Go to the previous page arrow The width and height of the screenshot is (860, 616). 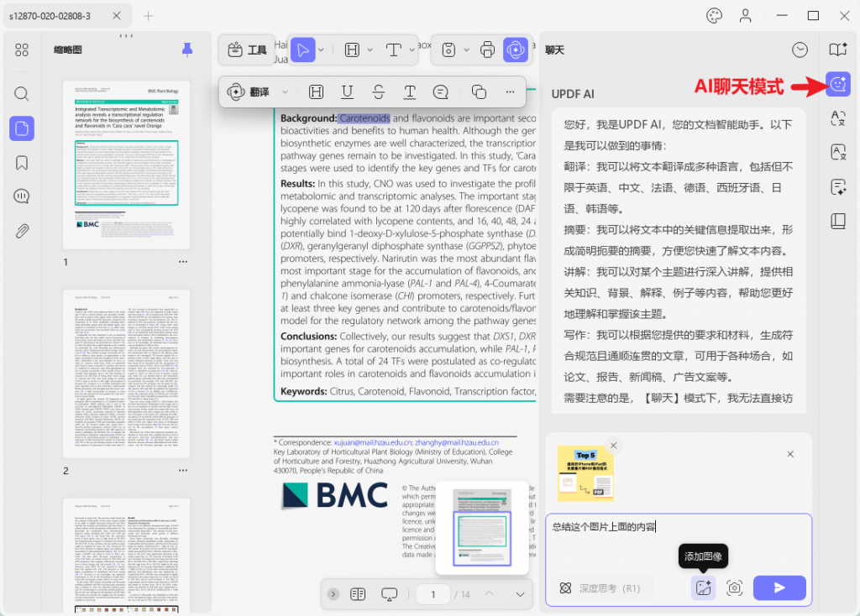[x=490, y=594]
